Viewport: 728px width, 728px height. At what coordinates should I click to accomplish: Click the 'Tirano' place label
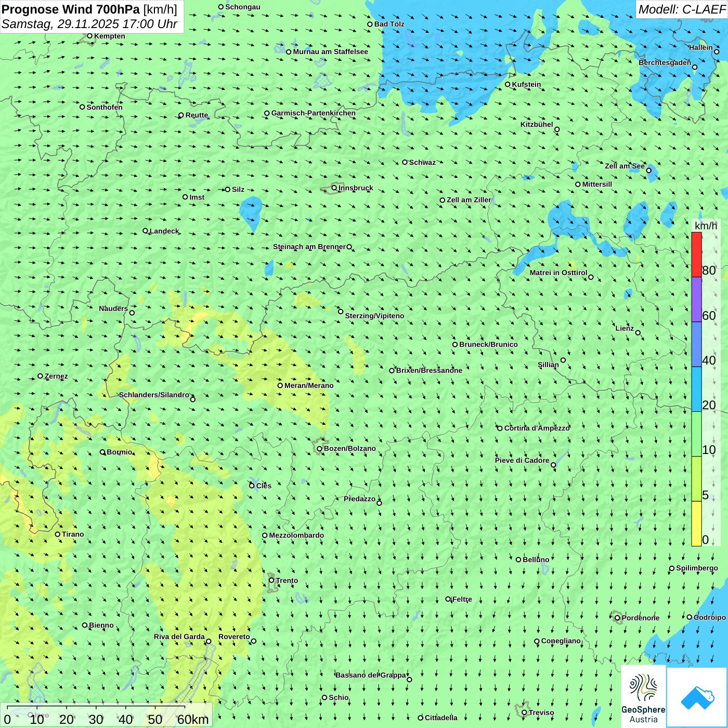(x=73, y=534)
